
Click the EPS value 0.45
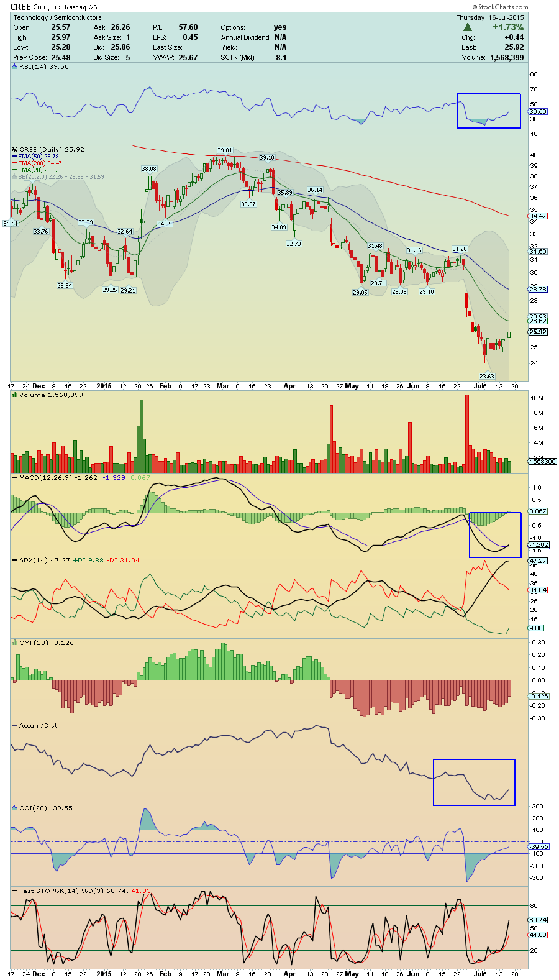pos(191,37)
